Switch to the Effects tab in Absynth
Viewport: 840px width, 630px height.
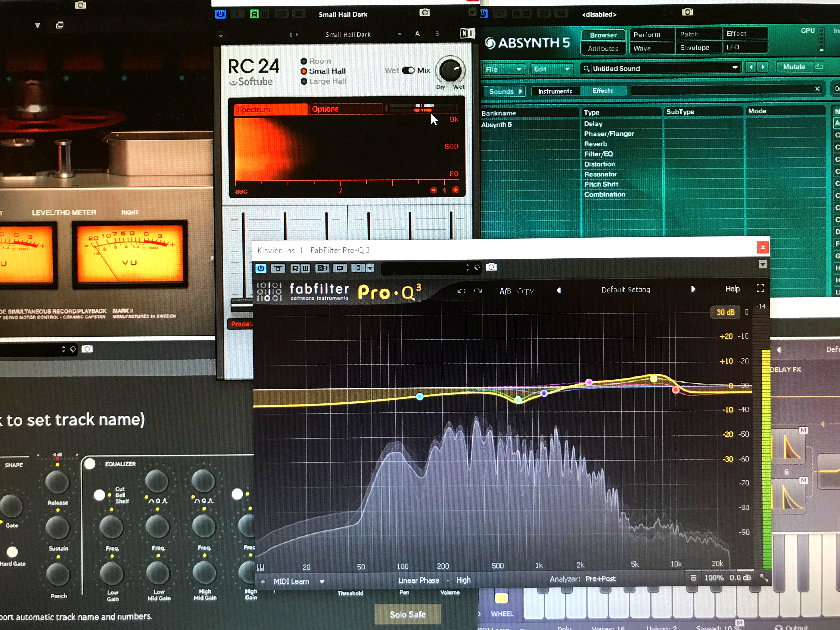click(603, 91)
